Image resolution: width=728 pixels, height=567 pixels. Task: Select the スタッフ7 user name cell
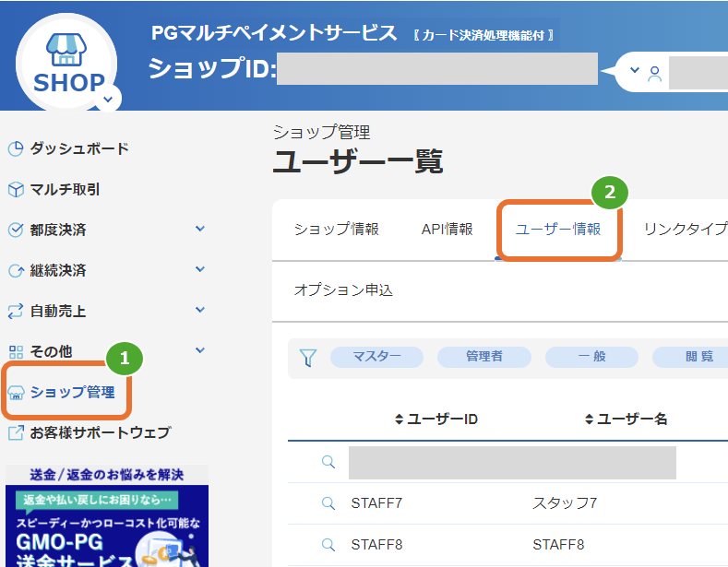pos(565,503)
